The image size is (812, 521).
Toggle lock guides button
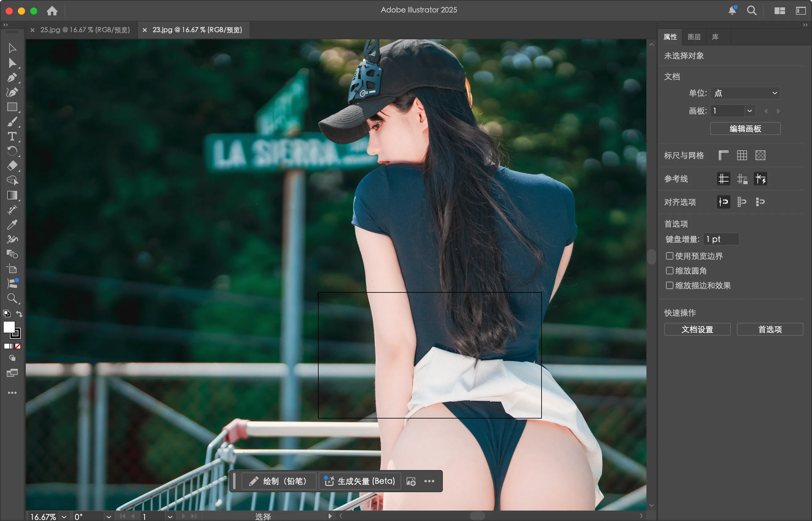(x=742, y=179)
